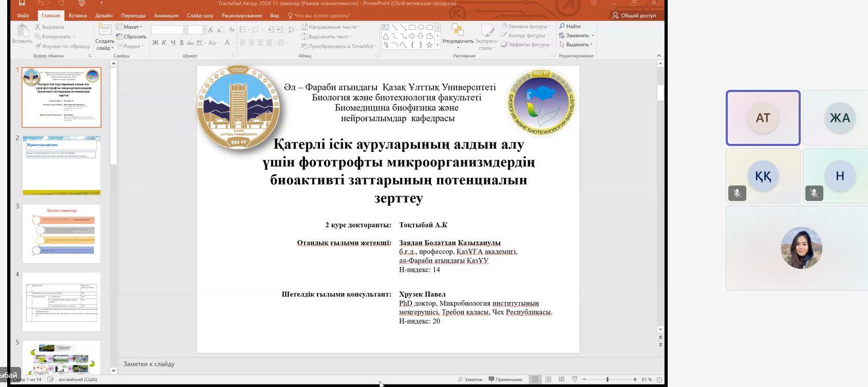Switch to reading view icon
Screen dimensions: 868x387
tap(561, 379)
